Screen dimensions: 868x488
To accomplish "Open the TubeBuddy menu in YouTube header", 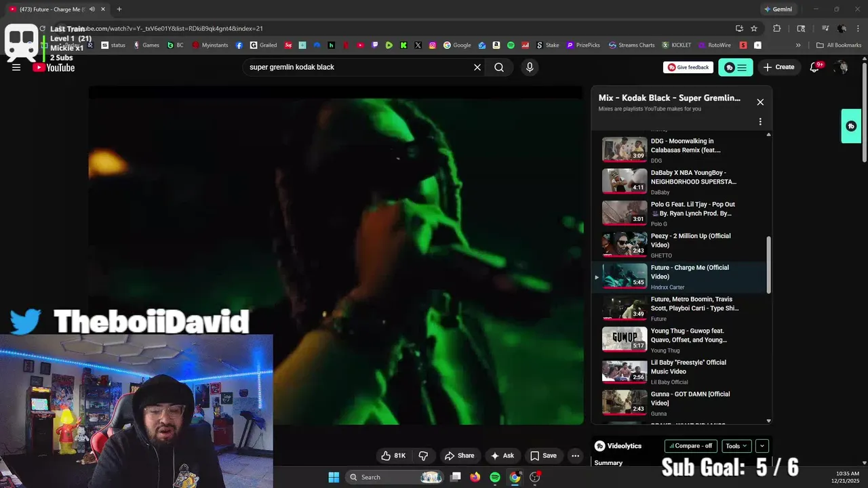I will [736, 67].
